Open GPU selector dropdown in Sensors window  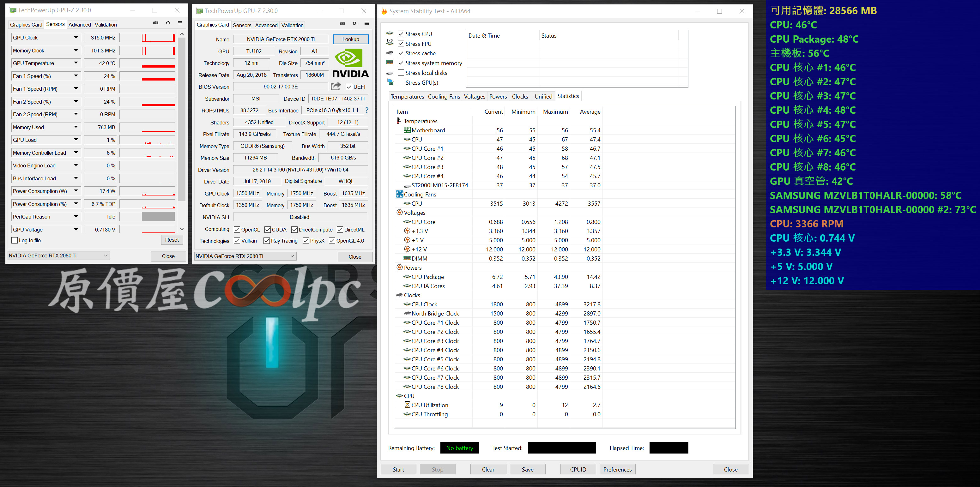(58, 256)
